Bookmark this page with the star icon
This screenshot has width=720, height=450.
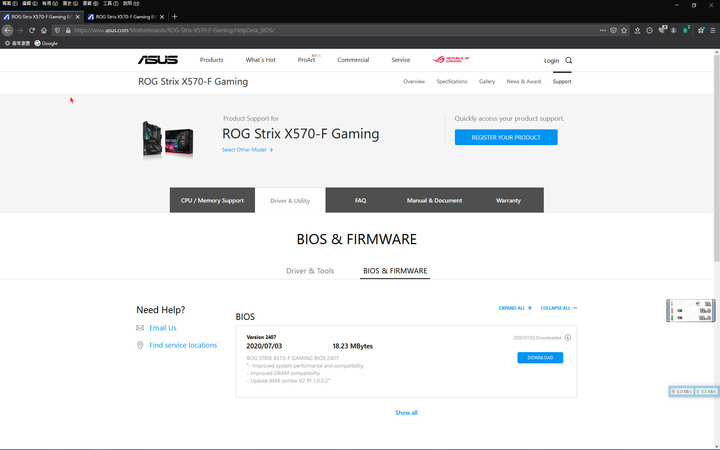click(x=624, y=30)
